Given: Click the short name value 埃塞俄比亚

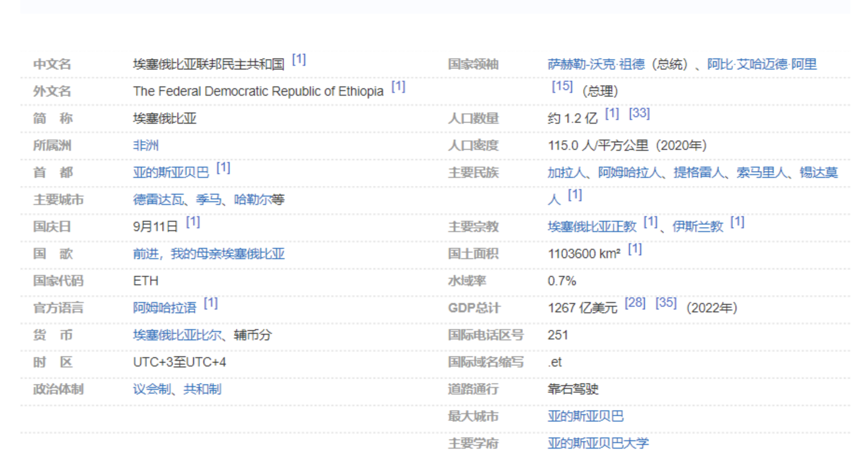Looking at the screenshot, I should [x=165, y=119].
